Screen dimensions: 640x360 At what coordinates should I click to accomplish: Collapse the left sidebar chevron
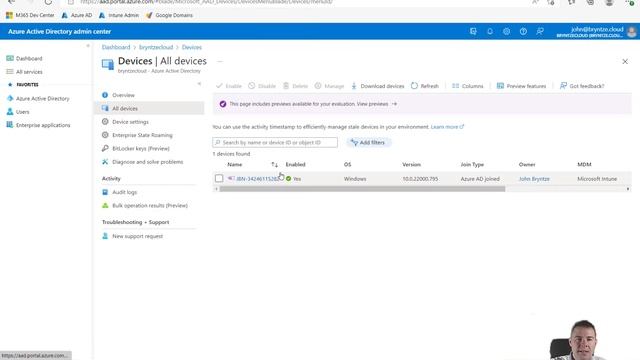coord(88,46)
